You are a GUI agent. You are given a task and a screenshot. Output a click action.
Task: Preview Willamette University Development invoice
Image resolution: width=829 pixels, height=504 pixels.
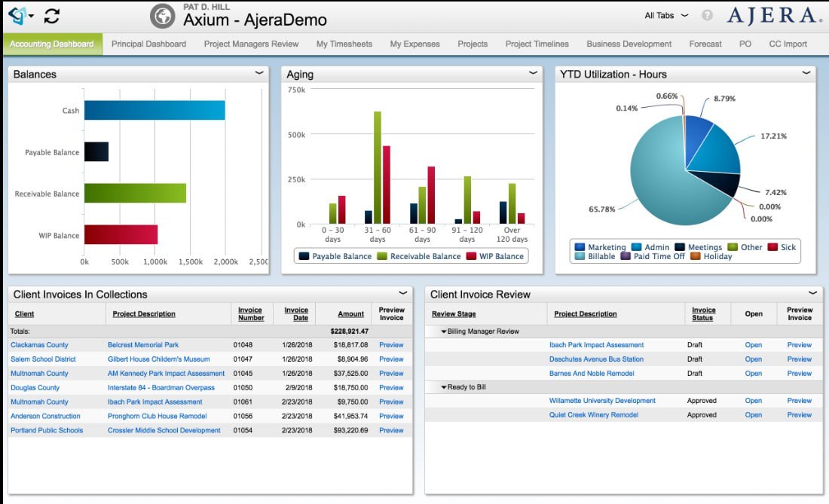(800, 401)
